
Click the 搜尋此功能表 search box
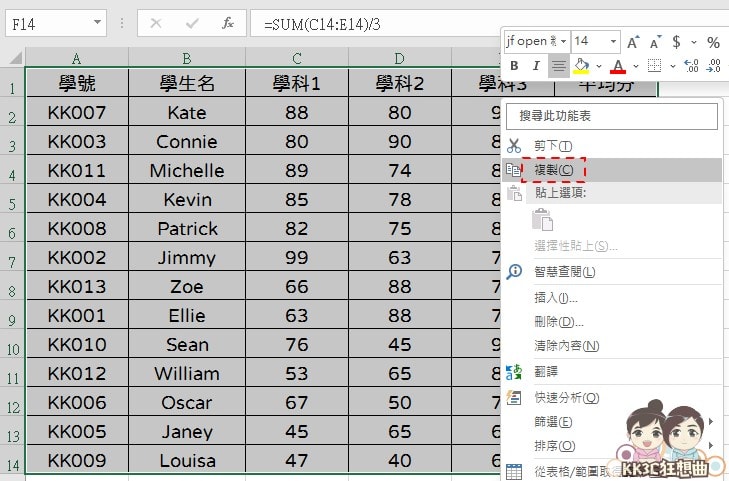point(612,116)
